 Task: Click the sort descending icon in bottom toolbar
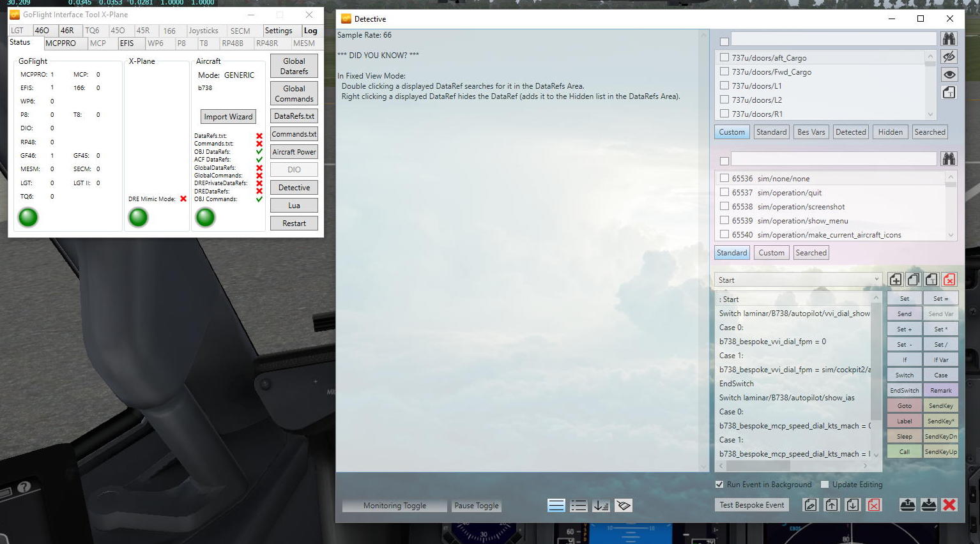tap(601, 506)
